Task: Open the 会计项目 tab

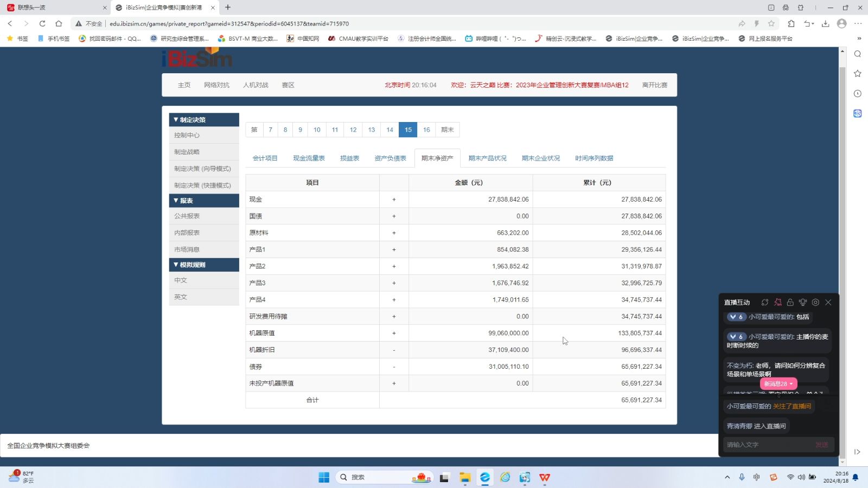Action: point(265,158)
